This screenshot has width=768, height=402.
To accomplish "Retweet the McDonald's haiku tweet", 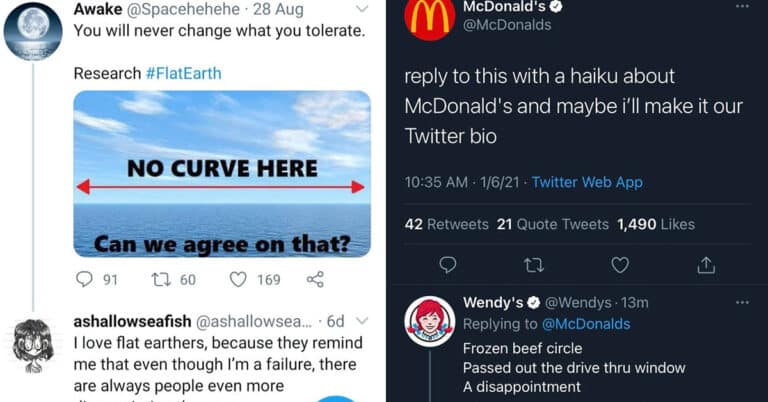I will tap(534, 265).
